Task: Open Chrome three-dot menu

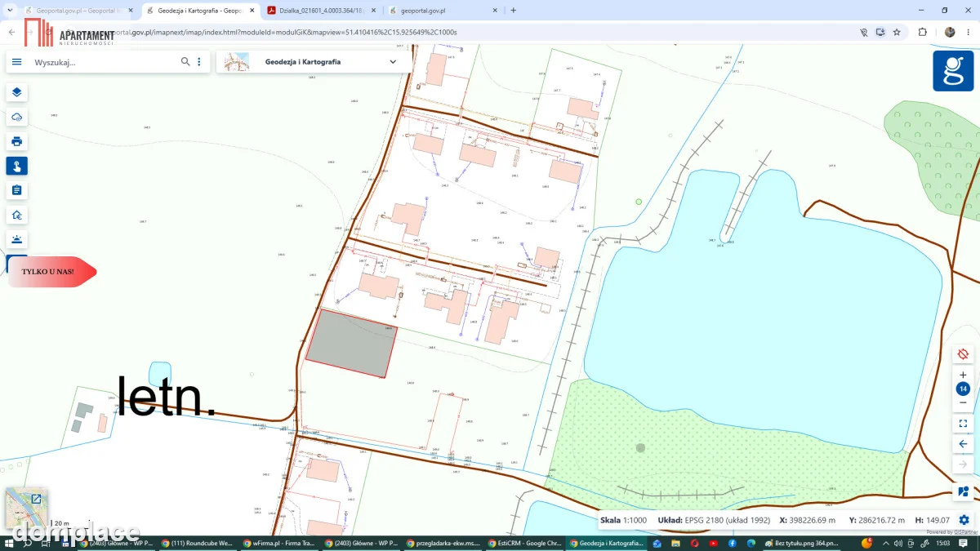Action: coord(969,33)
